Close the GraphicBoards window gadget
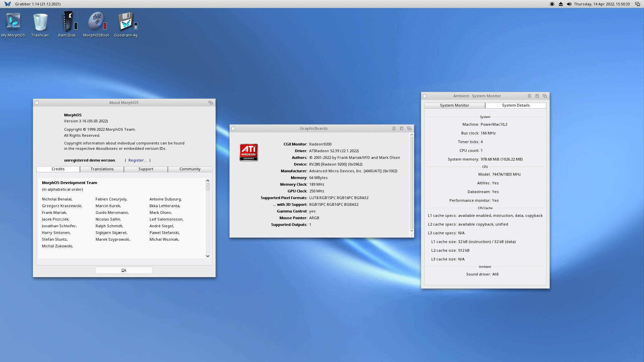This screenshot has width=644, height=362. click(x=233, y=129)
